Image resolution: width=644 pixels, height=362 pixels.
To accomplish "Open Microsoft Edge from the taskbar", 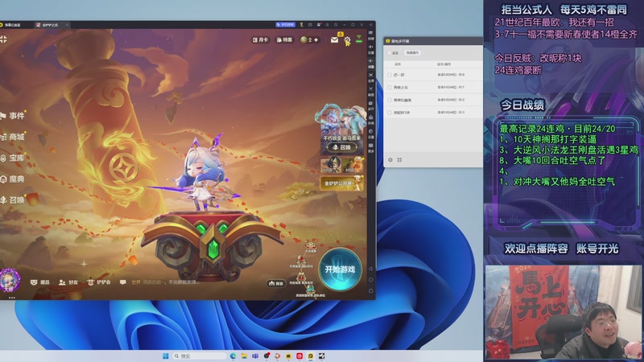I will (x=233, y=356).
